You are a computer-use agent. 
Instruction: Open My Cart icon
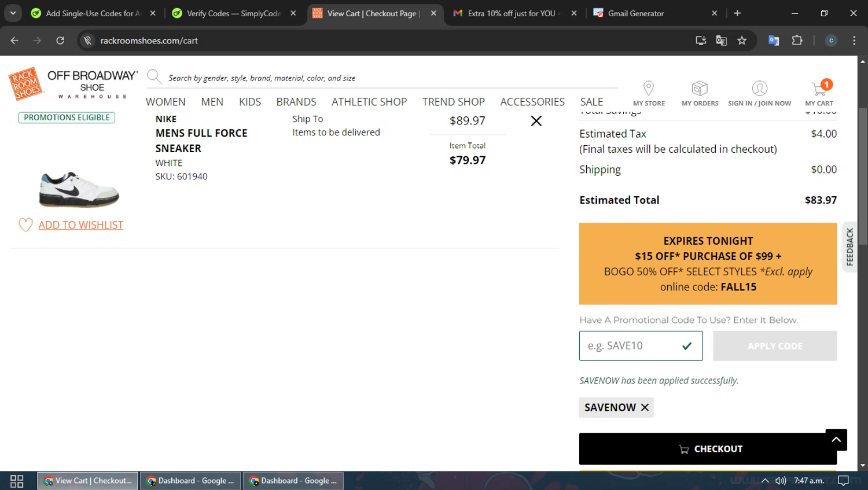point(819,93)
